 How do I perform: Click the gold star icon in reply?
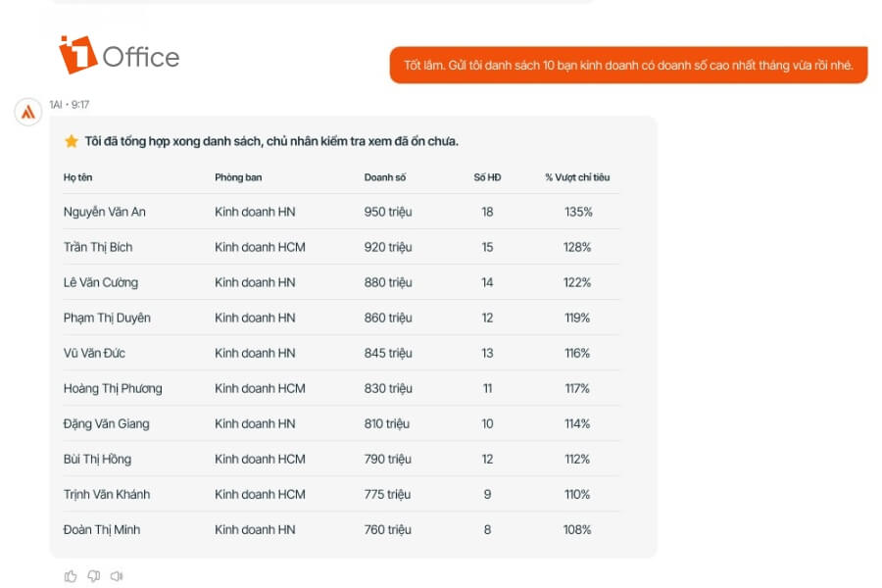(71, 141)
